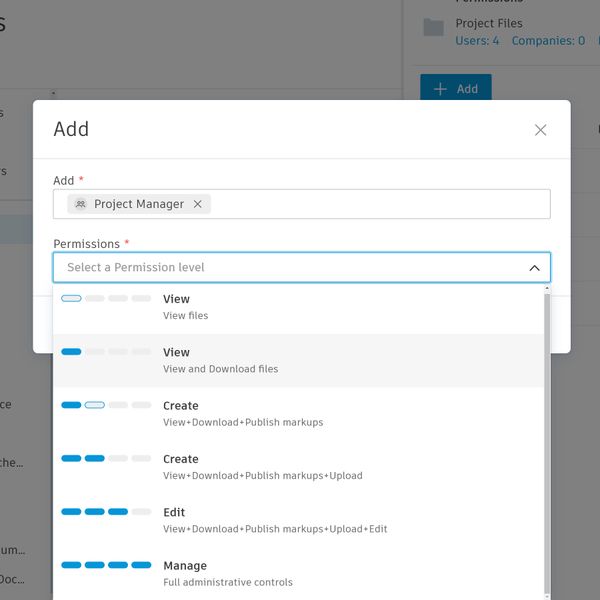Click the blue Add button
The width and height of the screenshot is (600, 600).
pos(456,89)
